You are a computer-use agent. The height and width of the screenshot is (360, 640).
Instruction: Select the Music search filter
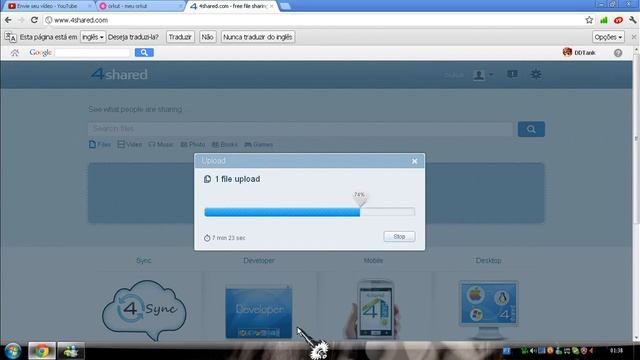coord(161,144)
